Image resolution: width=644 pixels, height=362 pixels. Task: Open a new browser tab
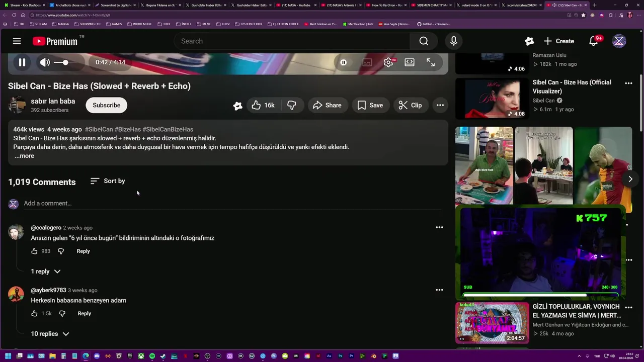pyautogui.click(x=595, y=5)
